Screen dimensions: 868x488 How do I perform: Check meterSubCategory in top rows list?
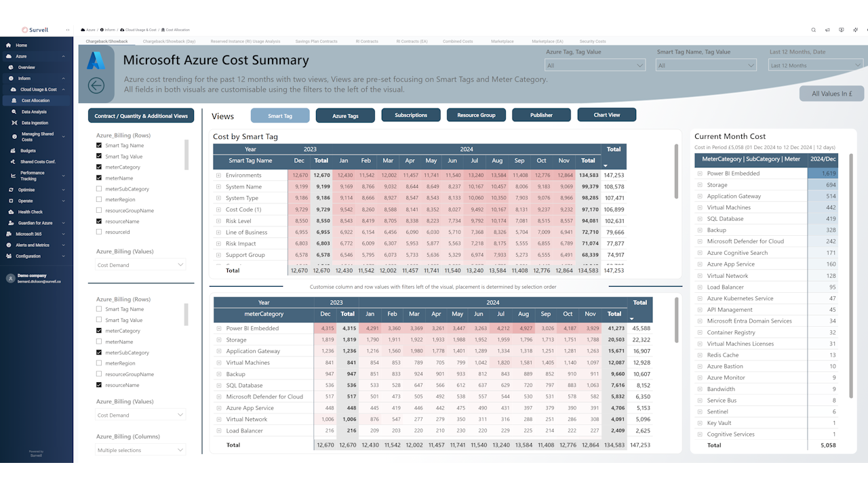[99, 189]
